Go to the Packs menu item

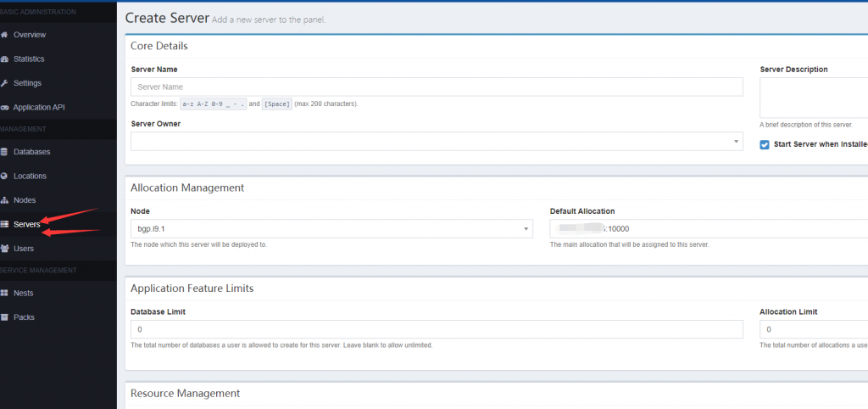24,317
